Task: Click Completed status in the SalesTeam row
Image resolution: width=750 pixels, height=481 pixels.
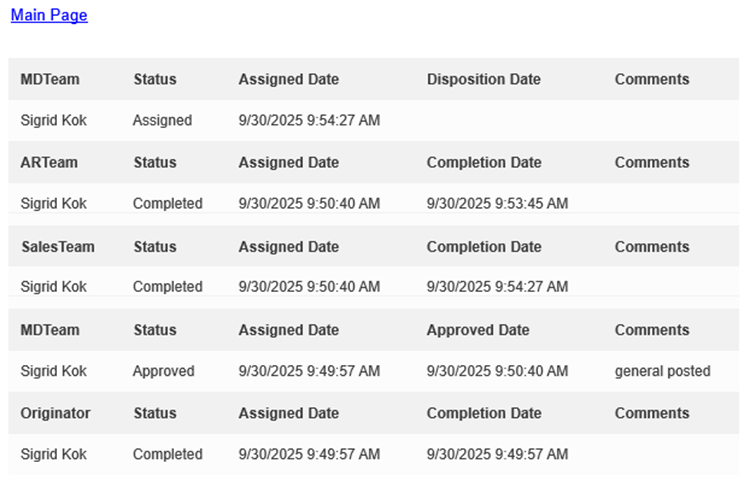Action: [167, 287]
